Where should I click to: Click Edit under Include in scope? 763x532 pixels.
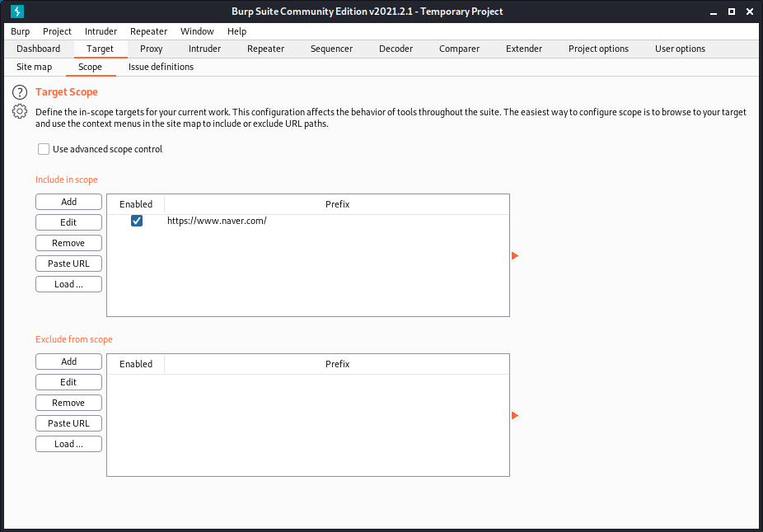tap(68, 222)
